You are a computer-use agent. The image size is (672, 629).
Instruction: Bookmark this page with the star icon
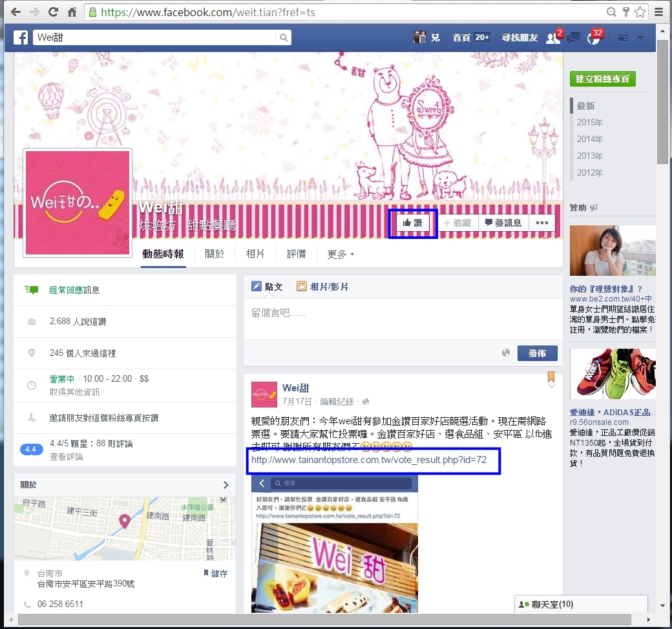pyautogui.click(x=640, y=12)
